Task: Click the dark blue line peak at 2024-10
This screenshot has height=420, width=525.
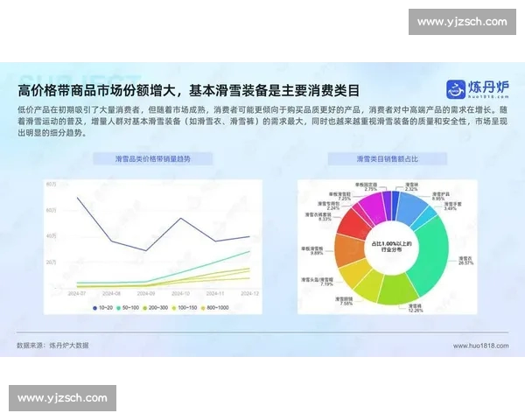Action: tap(181, 219)
